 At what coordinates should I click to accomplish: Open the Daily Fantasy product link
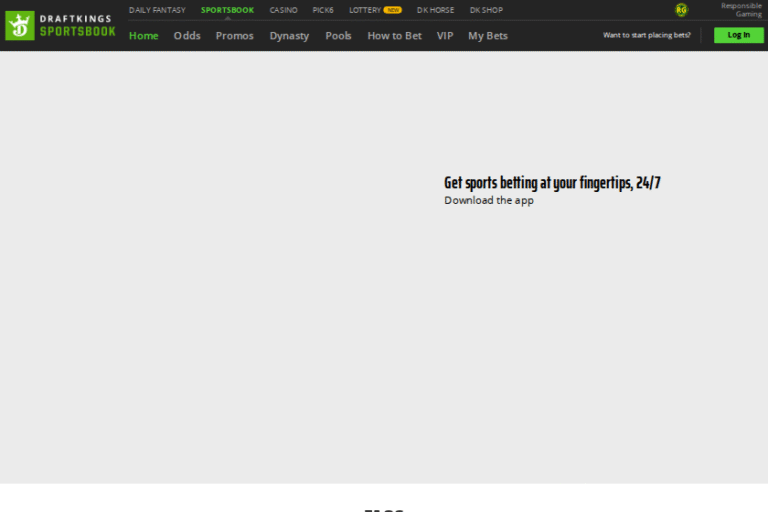(x=157, y=10)
